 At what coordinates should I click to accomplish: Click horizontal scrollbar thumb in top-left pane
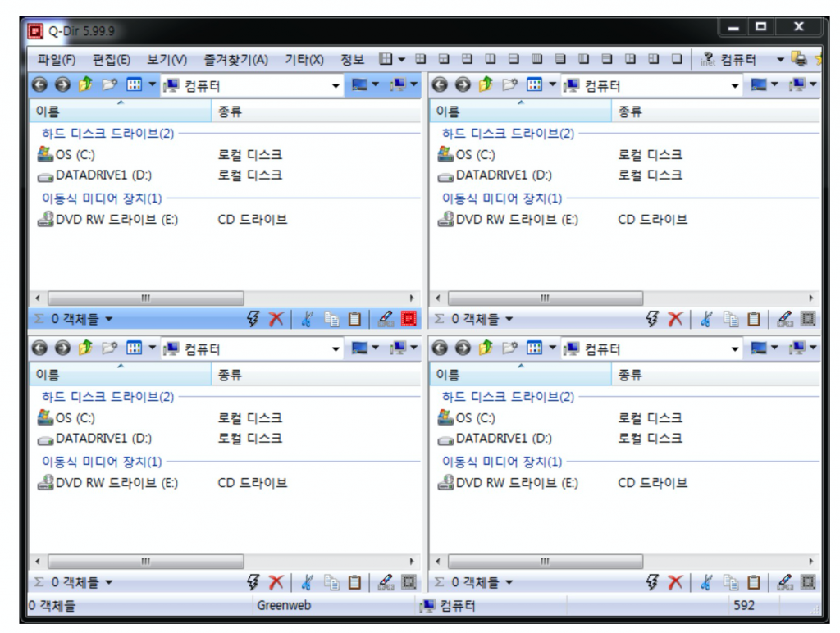coord(146,298)
